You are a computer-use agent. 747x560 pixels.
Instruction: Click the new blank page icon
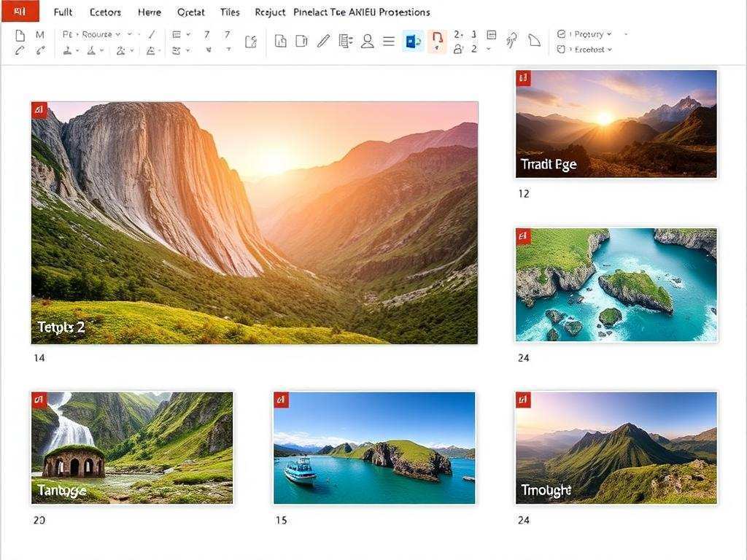click(20, 35)
